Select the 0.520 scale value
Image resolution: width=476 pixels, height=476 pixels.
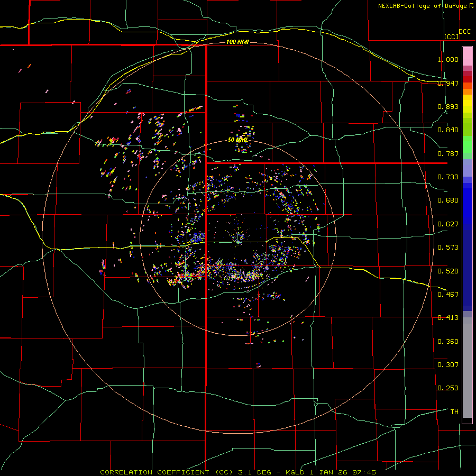coord(448,271)
